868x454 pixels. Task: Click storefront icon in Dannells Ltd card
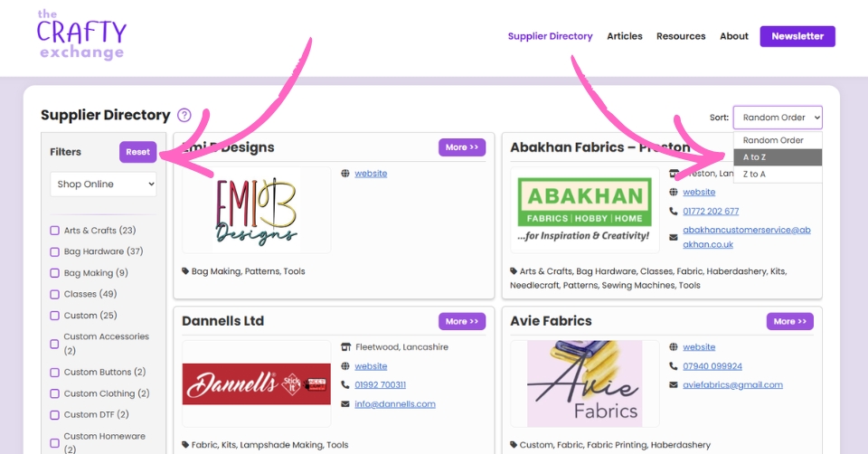(345, 347)
